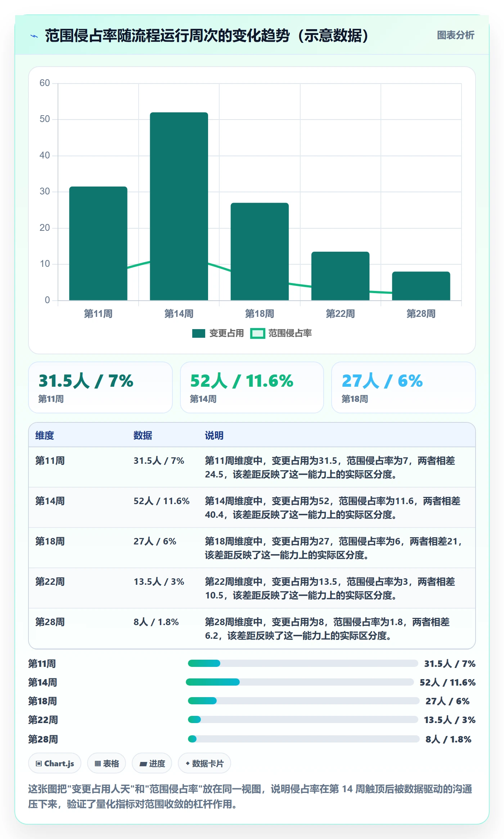
Task: Click the 第28周 bar in the chart
Action: click(421, 286)
